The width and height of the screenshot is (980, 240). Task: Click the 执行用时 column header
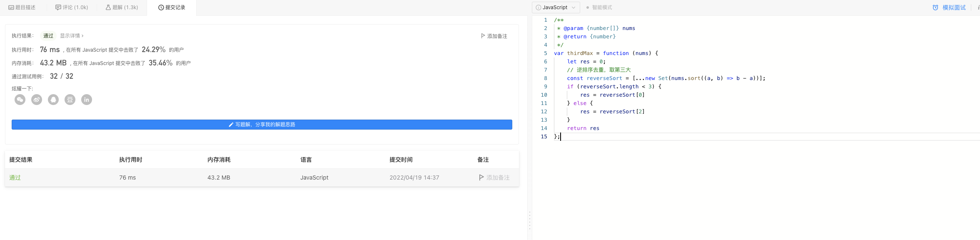(x=131, y=160)
